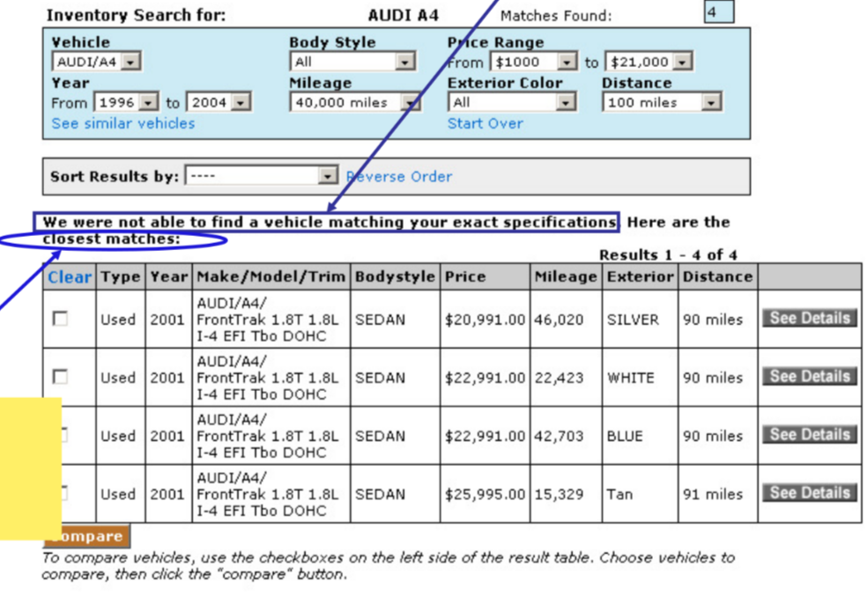The image size is (868, 597).
Task: See Details for the BLUE sedan
Action: coord(810,434)
